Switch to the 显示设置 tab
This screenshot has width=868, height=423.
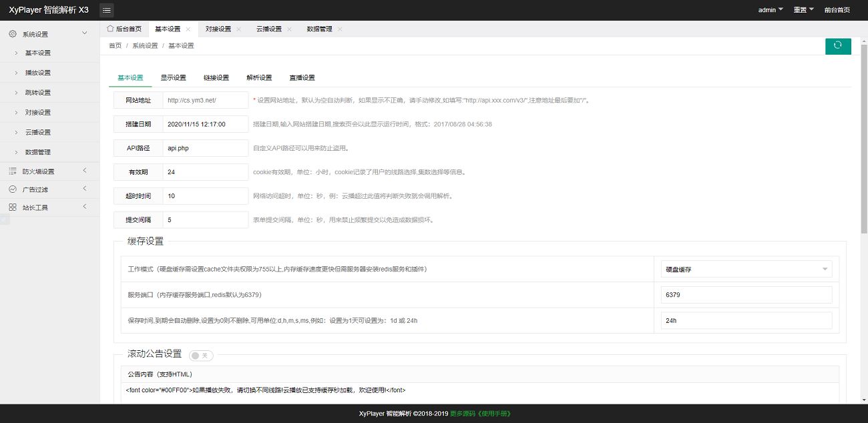pos(173,78)
